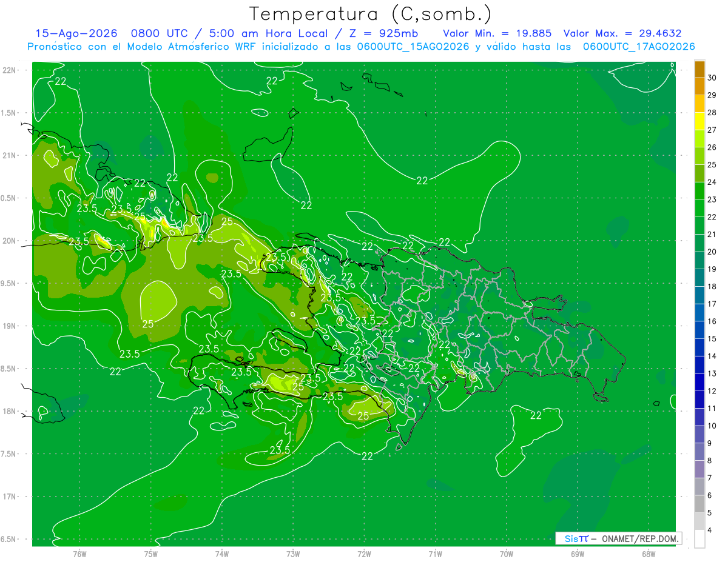Click the white legend swatch below 4

(699, 539)
